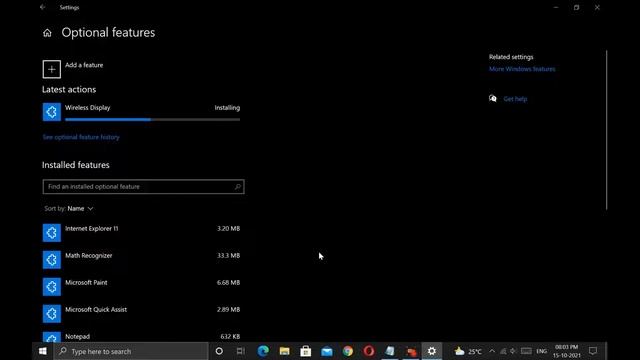
Task: Select the Math Recognizer list entry
Action: coord(141,260)
